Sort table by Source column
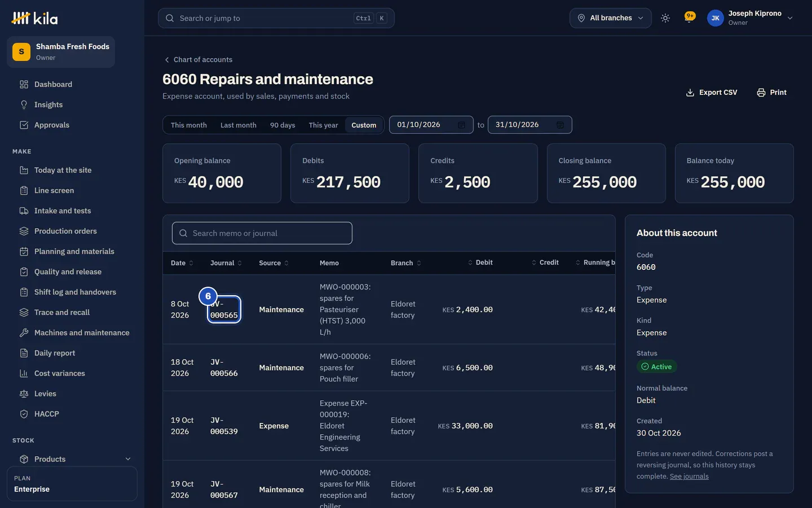Screen dimensions: 812x508 click(274, 263)
